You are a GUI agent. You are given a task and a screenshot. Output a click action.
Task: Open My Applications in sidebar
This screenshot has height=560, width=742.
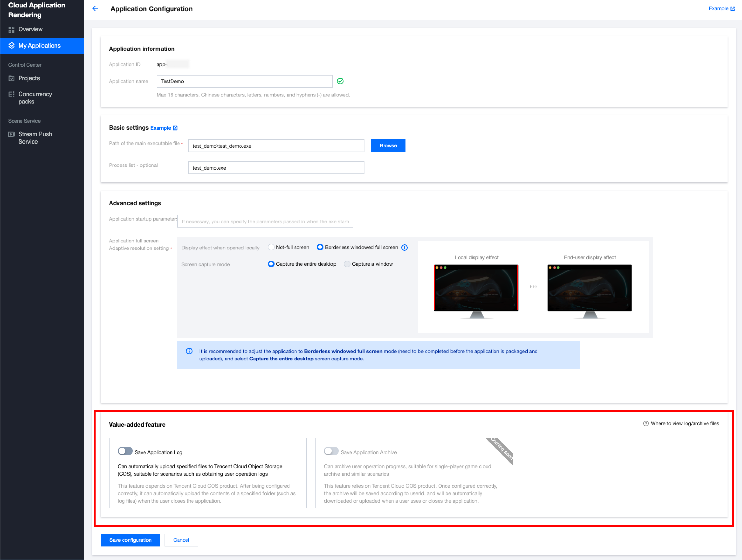point(39,46)
